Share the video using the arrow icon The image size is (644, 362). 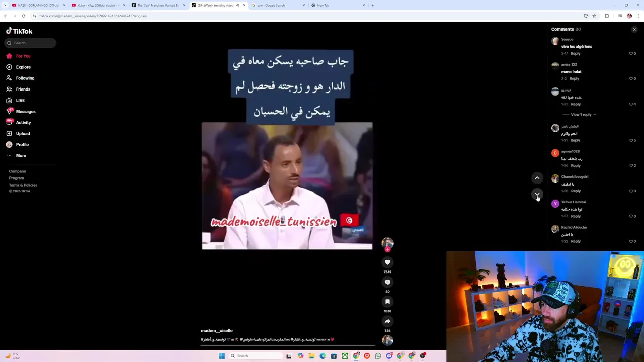click(x=387, y=321)
